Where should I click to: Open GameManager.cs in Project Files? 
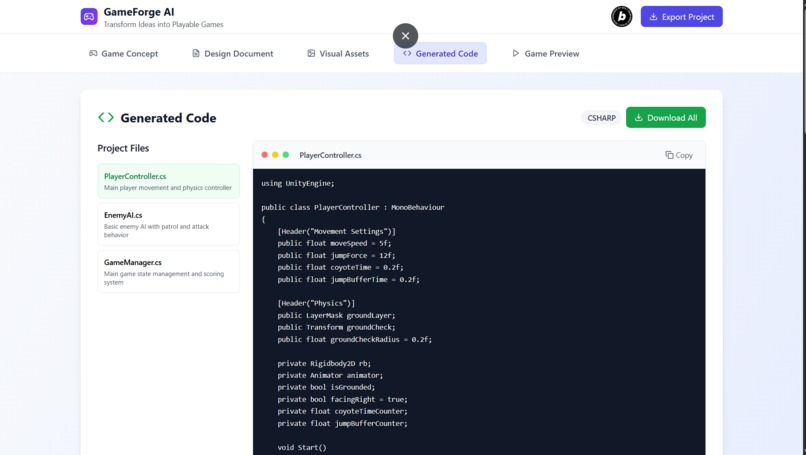169,271
